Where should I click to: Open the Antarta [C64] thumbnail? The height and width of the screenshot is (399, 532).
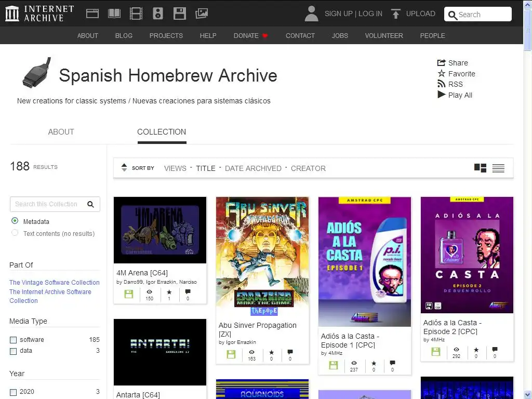[160, 352]
